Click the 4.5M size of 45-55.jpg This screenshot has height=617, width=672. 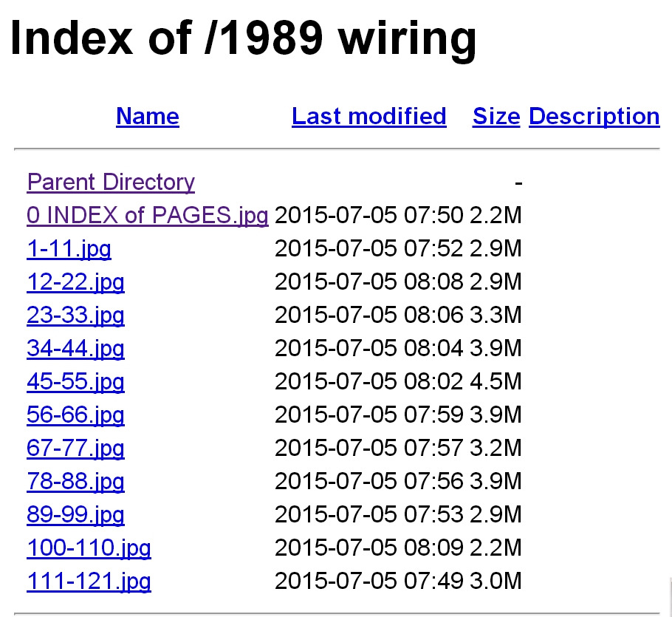[496, 382]
